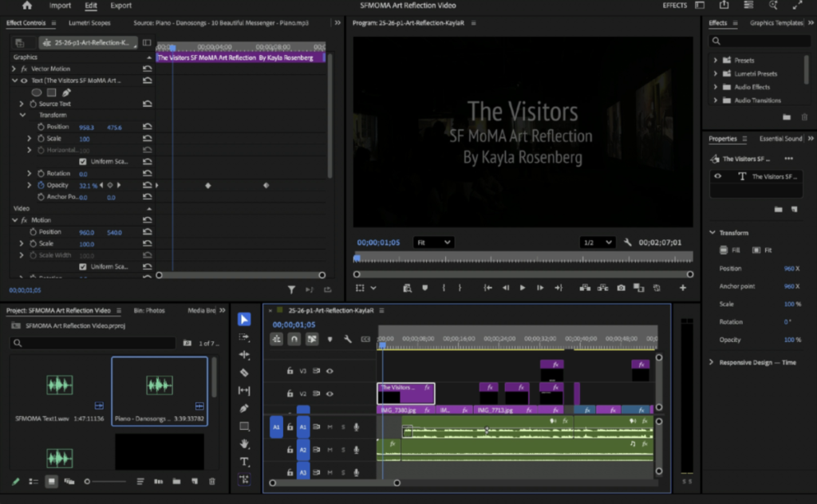Open the 1/2 playback resolution dropdown
This screenshot has height=504, width=817.
pos(597,242)
